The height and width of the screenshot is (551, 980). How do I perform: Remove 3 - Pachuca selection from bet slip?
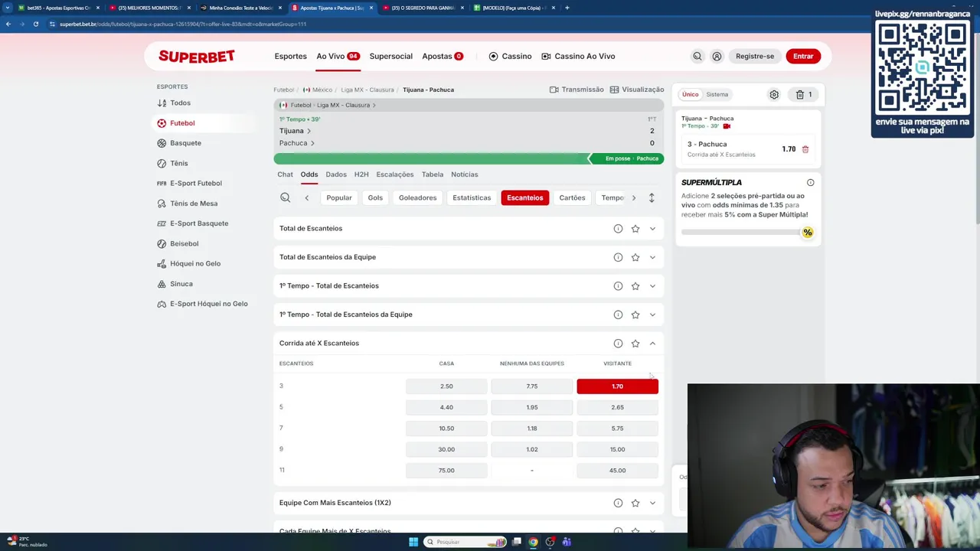coord(805,149)
